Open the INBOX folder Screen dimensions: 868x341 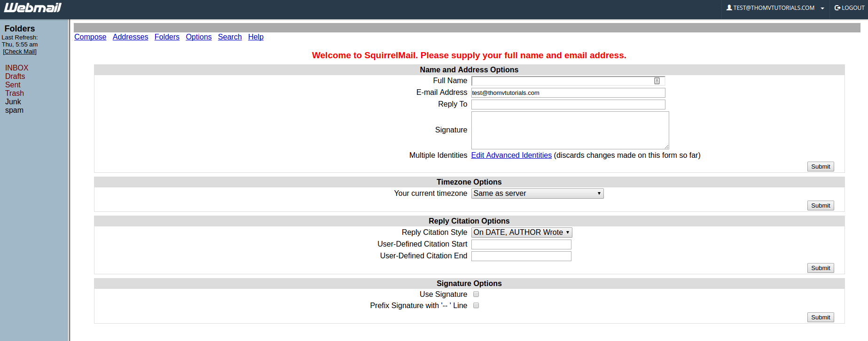pos(16,68)
